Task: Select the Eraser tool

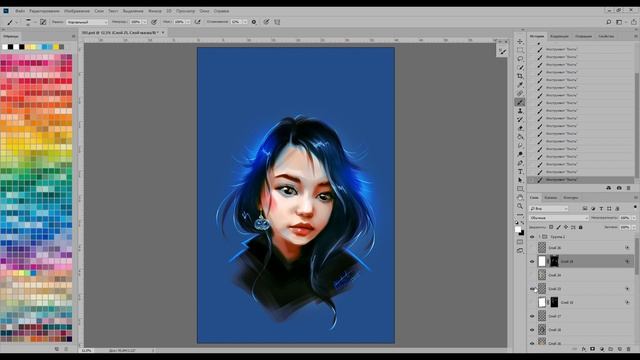Action: tap(520, 128)
